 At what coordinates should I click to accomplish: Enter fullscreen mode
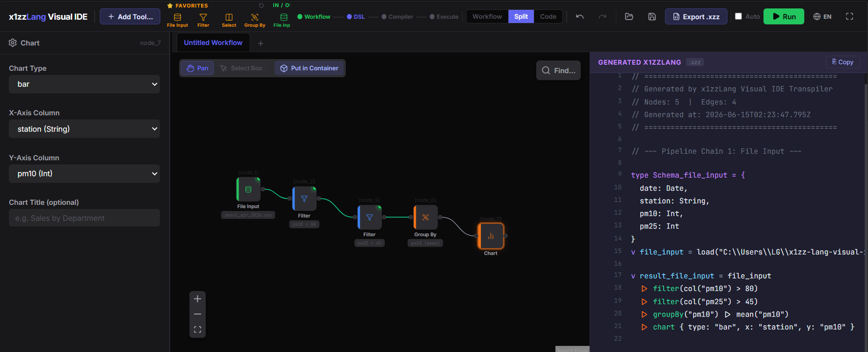coord(849,16)
